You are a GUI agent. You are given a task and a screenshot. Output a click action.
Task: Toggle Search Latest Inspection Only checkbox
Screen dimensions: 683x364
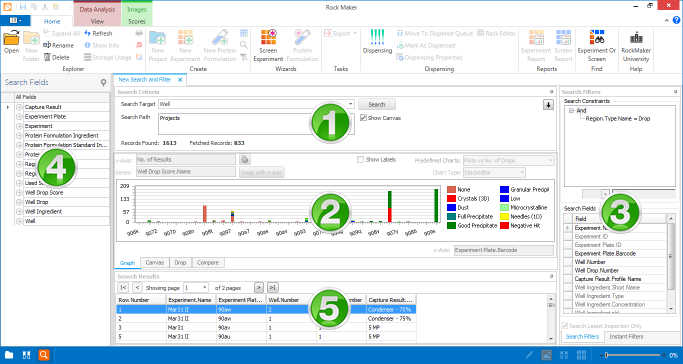pos(565,326)
